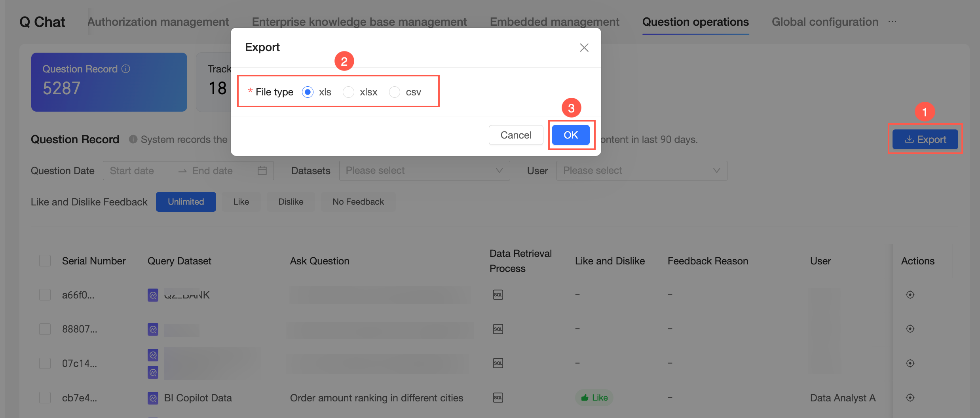Click BI Copilot Data dataset name
Image resolution: width=980 pixels, height=418 pixels.
[x=198, y=398]
